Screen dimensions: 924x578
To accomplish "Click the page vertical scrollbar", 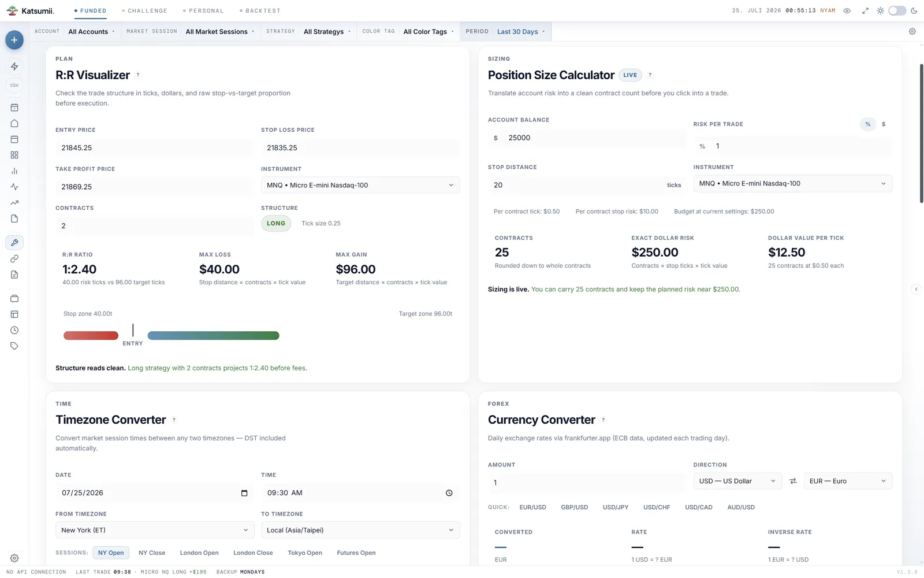I will 921,133.
